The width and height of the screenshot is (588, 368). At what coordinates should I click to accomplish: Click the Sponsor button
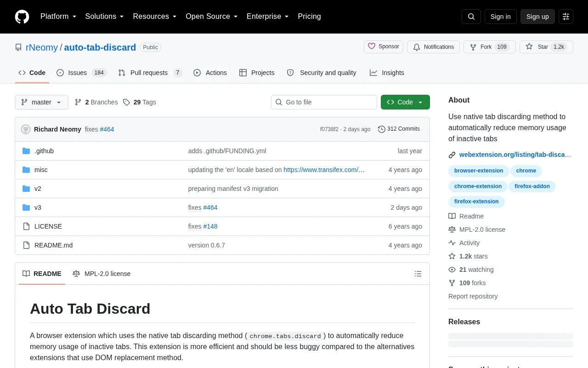(x=384, y=47)
